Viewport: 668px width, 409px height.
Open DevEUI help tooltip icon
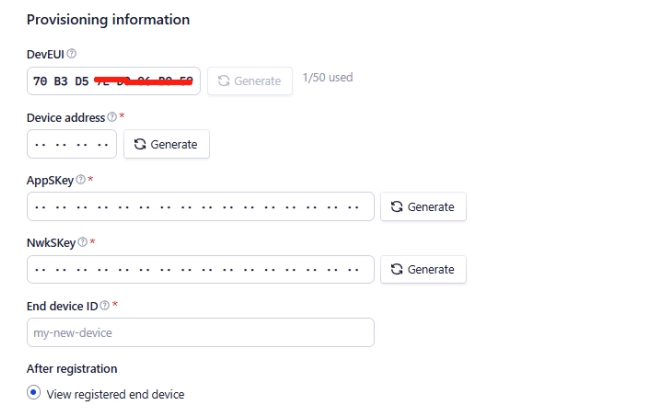(72, 54)
